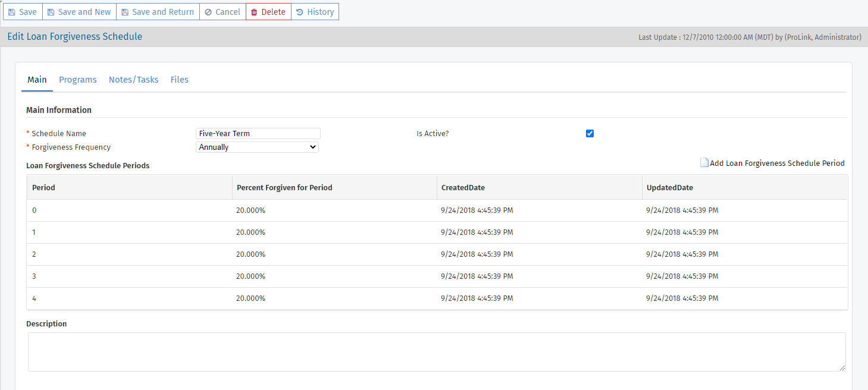
Task: Click the UpdatedDate column header
Action: tap(669, 187)
